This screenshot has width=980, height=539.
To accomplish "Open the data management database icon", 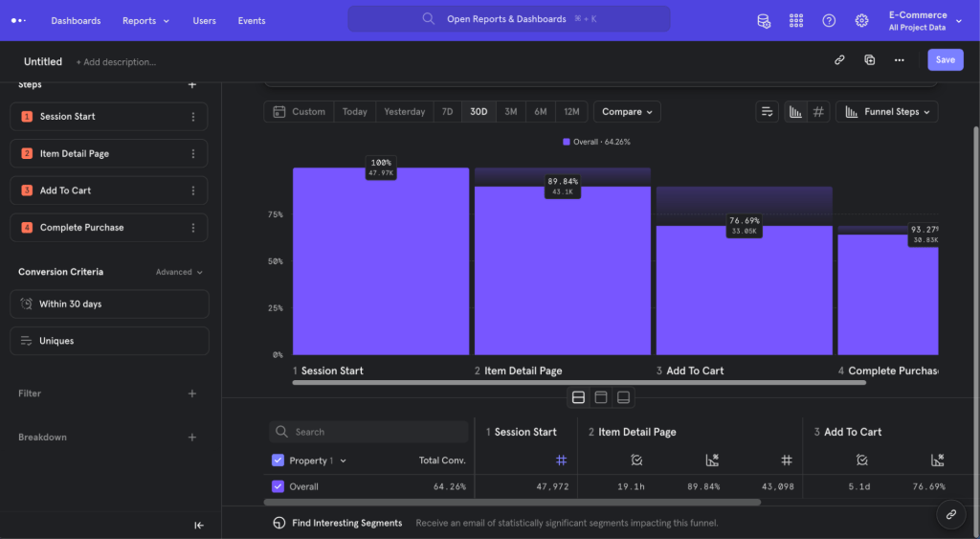I will (763, 21).
